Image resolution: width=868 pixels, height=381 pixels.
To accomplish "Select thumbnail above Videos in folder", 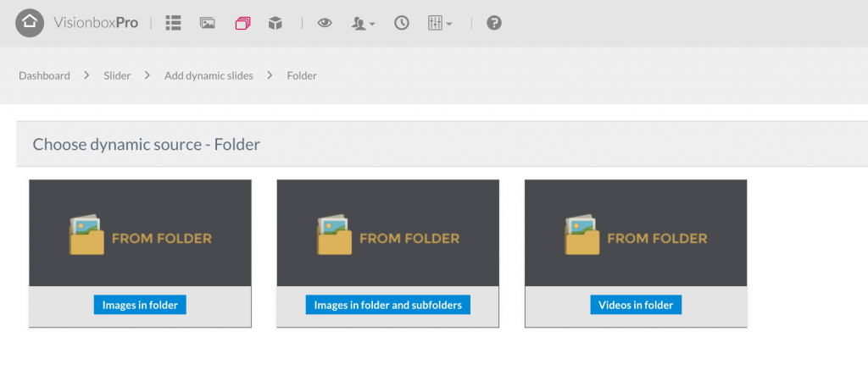I will 636,233.
